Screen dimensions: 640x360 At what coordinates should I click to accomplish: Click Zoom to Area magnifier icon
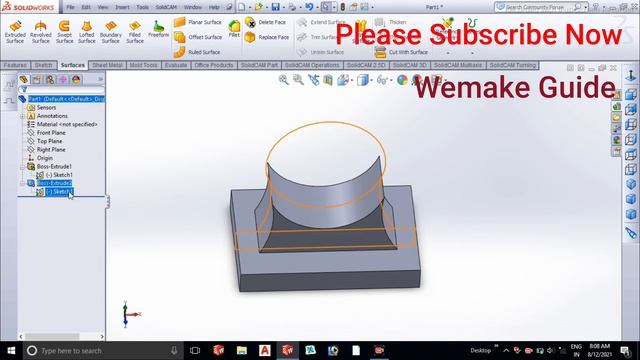click(x=298, y=80)
